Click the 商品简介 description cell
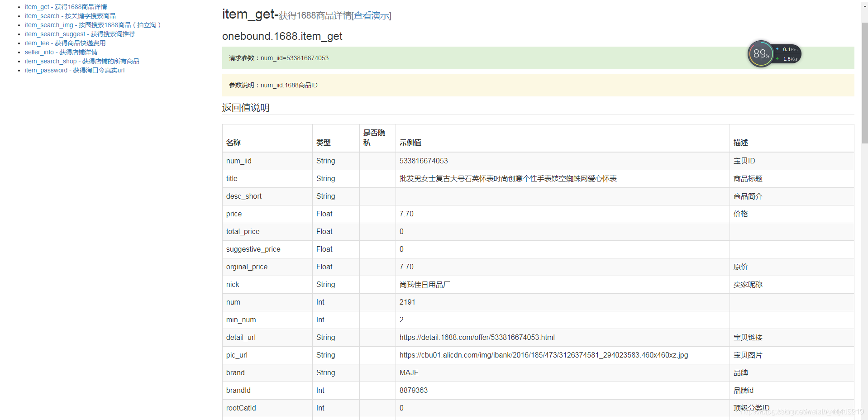The width and height of the screenshot is (868, 420). (792, 196)
